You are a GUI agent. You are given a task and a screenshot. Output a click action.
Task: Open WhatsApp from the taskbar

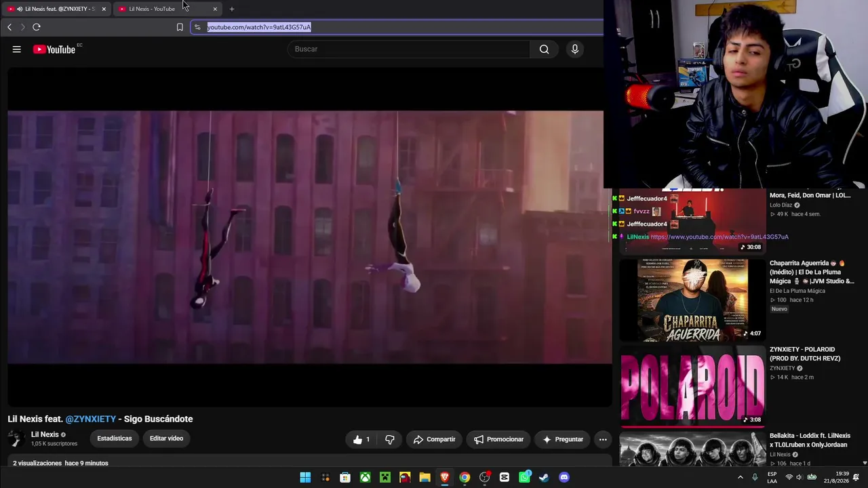click(x=524, y=477)
